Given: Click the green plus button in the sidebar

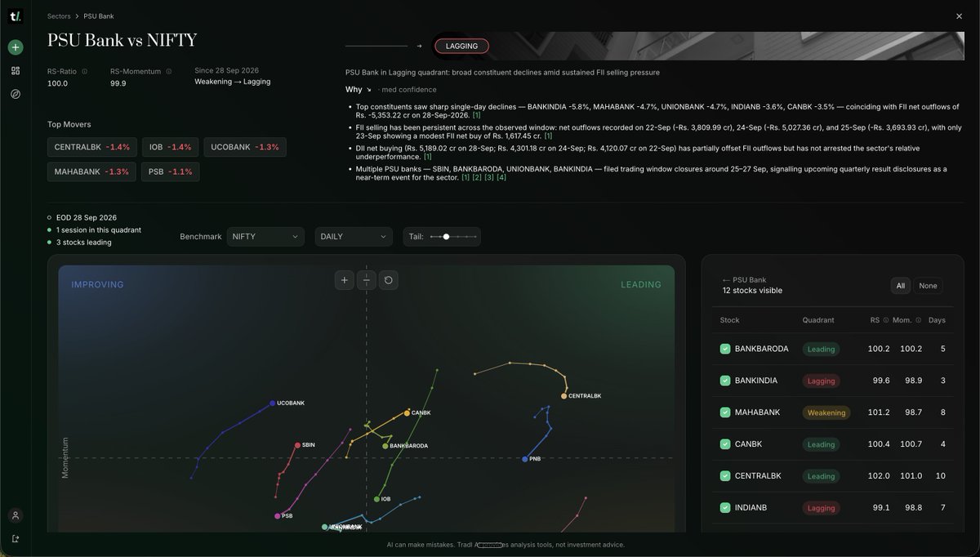Looking at the screenshot, I should tap(16, 47).
